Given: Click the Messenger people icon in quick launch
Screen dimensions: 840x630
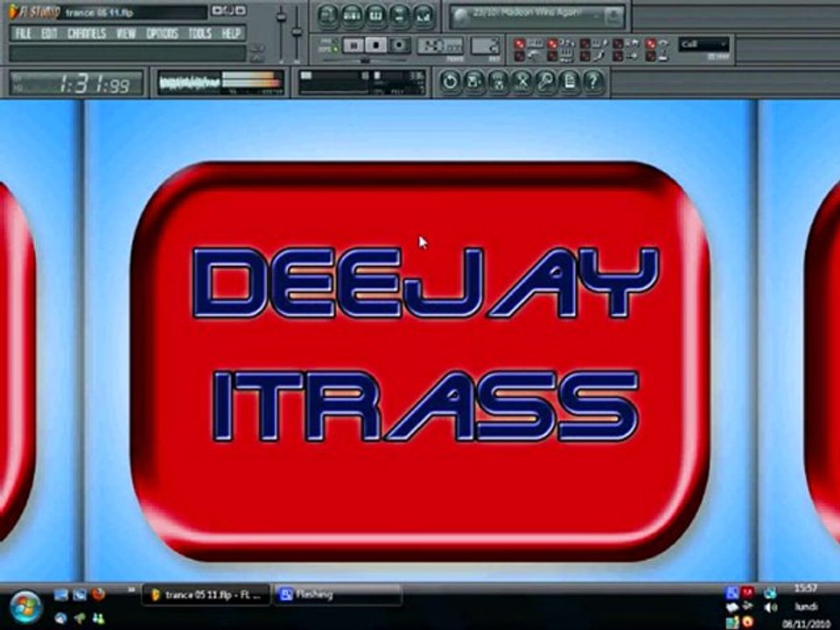Looking at the screenshot, I should (x=99, y=619).
